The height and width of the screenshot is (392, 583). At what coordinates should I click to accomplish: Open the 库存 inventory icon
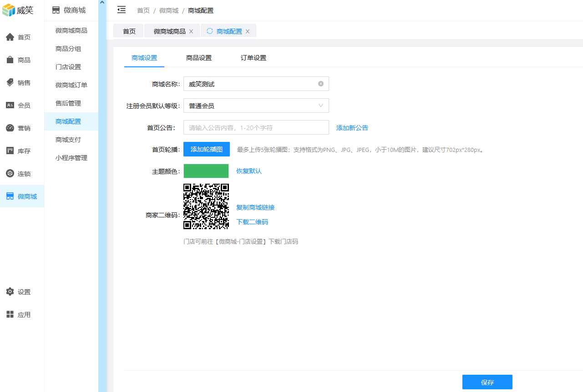tap(10, 151)
